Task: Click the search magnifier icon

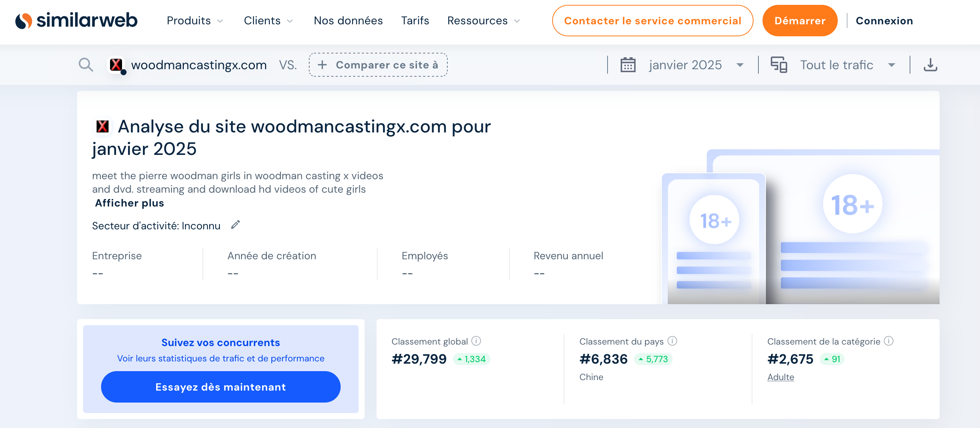Action: pyautogui.click(x=86, y=65)
